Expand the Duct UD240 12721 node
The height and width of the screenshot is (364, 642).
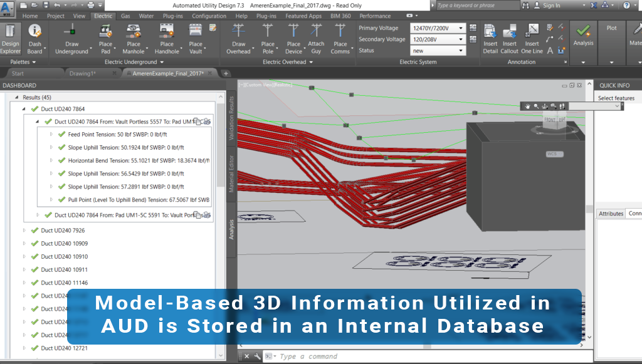pos(24,348)
